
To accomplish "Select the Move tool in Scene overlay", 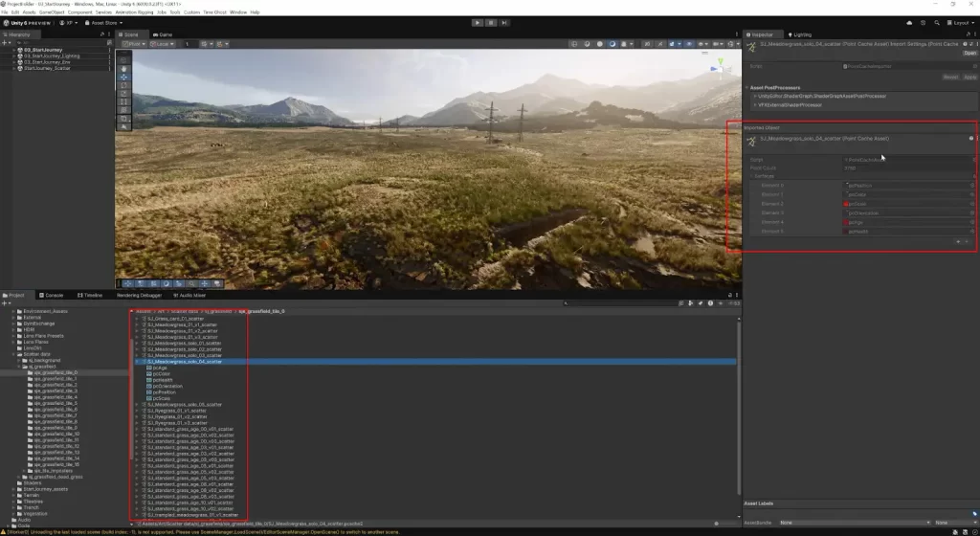I will 122,78.
